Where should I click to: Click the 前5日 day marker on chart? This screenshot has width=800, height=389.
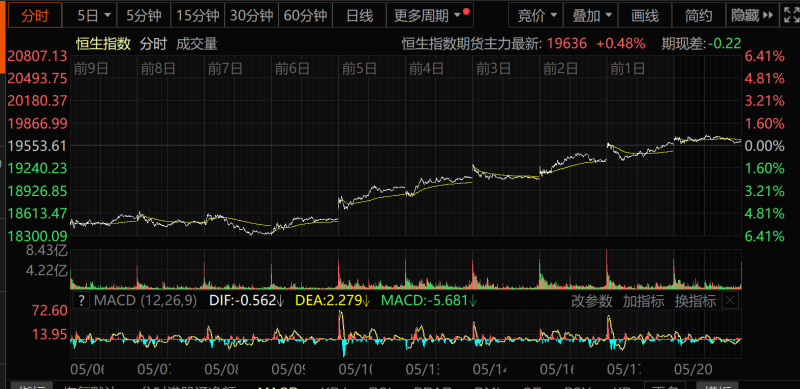pos(359,68)
